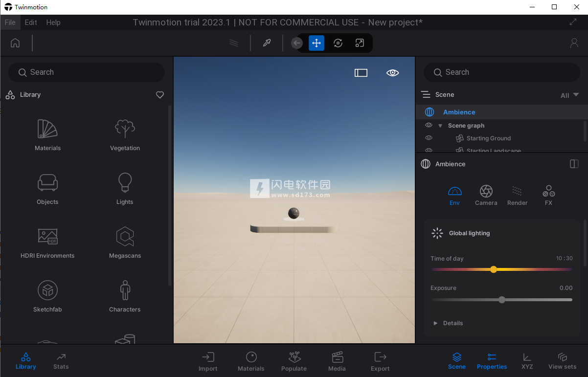Open the Help menu
588x377 pixels.
coord(53,22)
